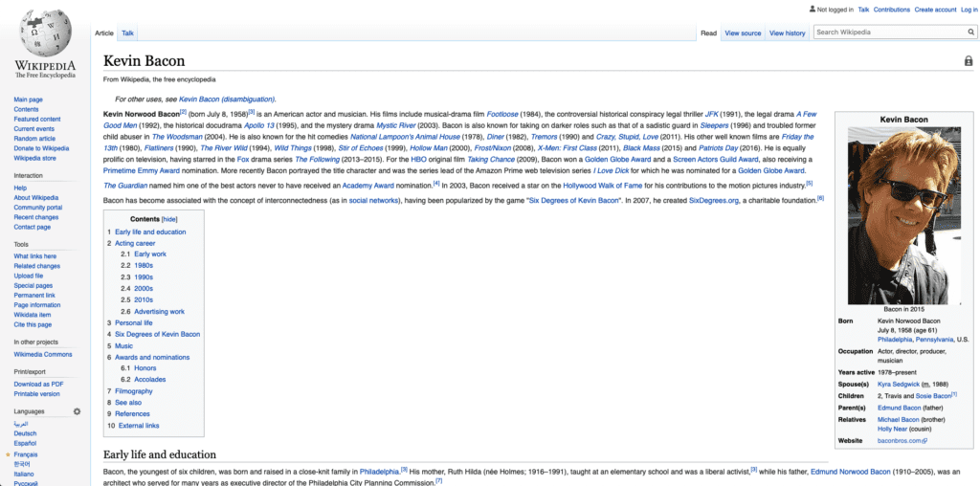
Task: Open Golden Globe Award link after Dick
Action: 771,170
